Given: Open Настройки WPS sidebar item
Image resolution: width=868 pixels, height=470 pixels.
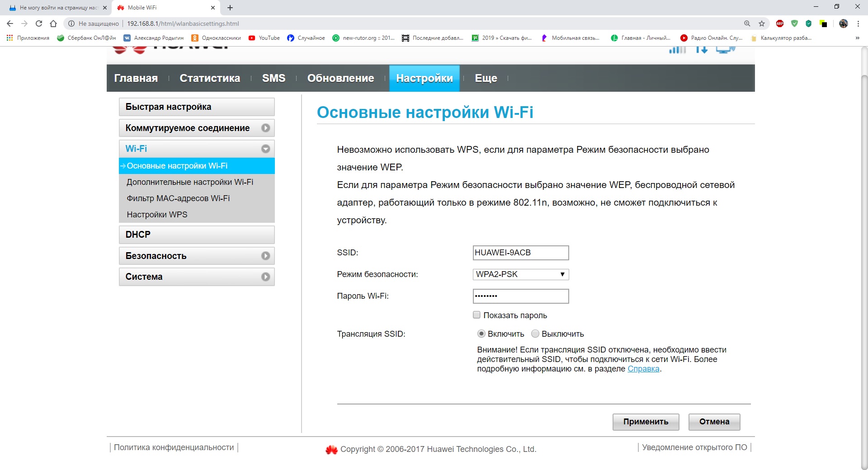Looking at the screenshot, I should [157, 215].
